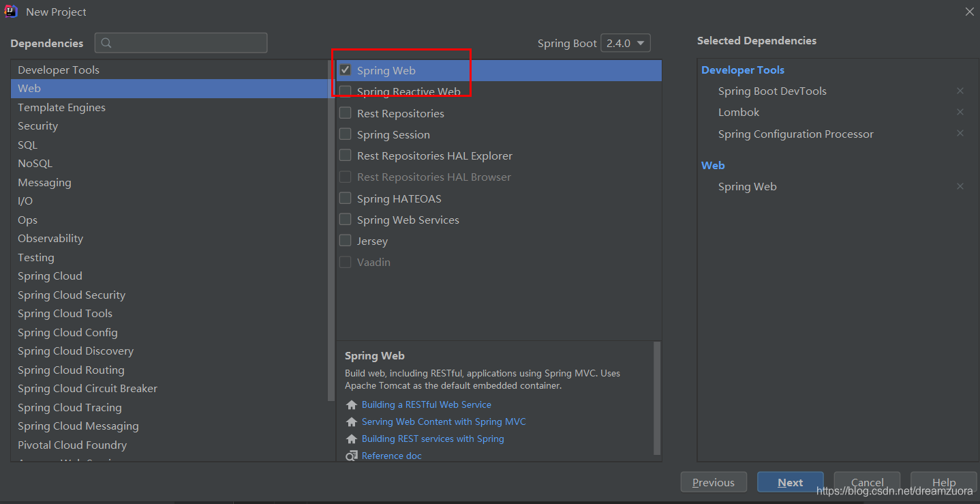
Task: Click the search magnifier icon in Dependencies field
Action: tap(106, 43)
